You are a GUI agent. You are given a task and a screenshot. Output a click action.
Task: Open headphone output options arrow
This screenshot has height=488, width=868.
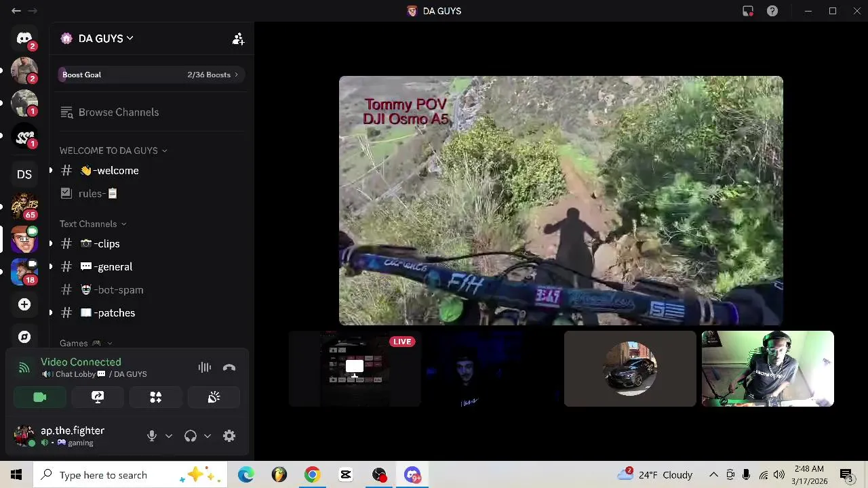208,436
